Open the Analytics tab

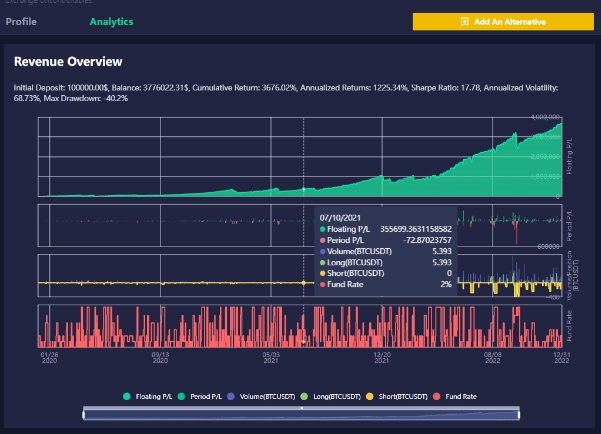click(x=111, y=21)
